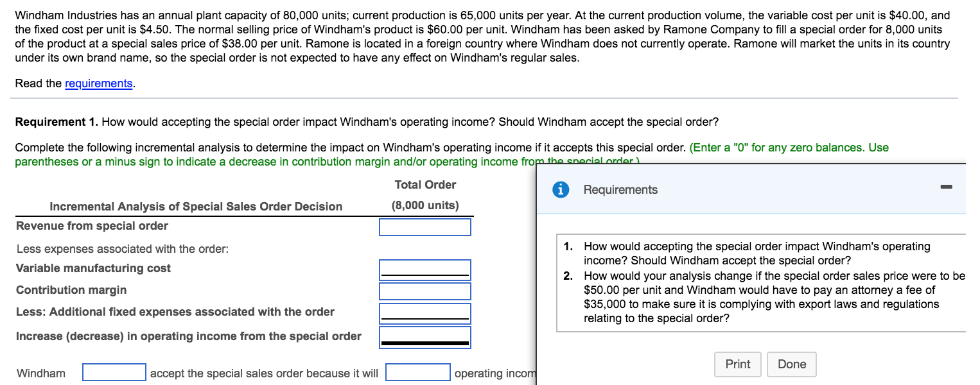The width and height of the screenshot is (980, 385).
Task: Click the Variable manufacturing cost input field
Action: pos(424,268)
